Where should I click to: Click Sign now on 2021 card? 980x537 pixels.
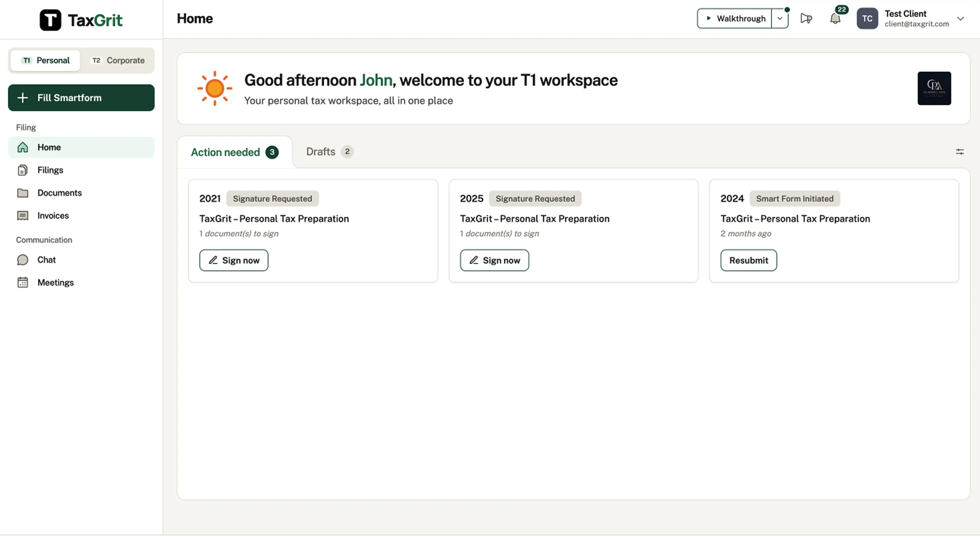click(234, 260)
